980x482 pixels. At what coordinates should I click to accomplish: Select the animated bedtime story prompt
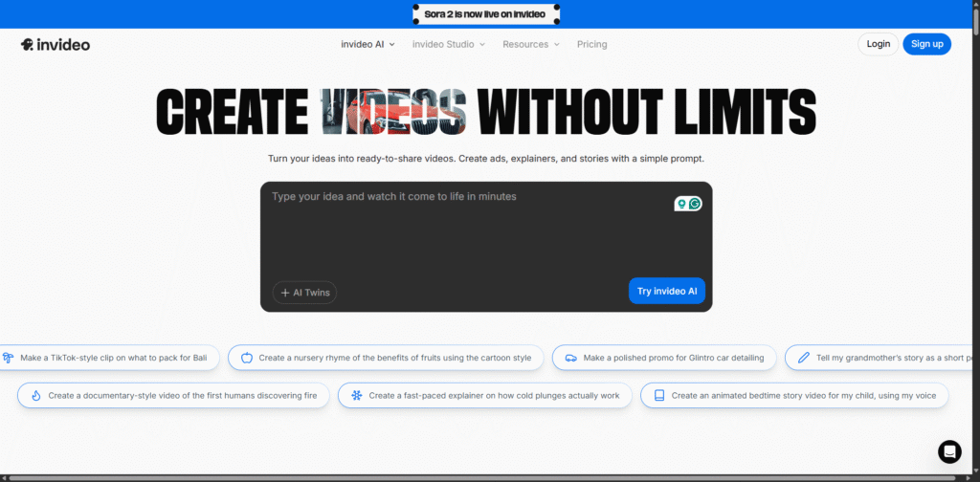click(794, 395)
